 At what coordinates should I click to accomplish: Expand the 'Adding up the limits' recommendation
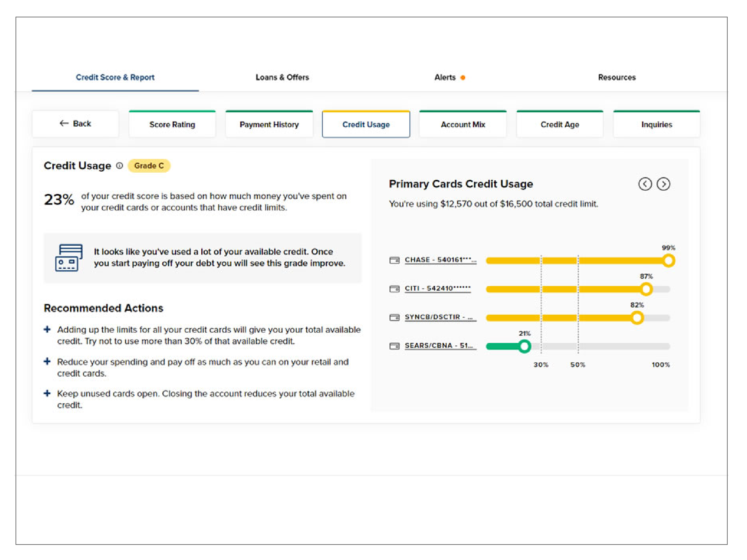[47, 330]
